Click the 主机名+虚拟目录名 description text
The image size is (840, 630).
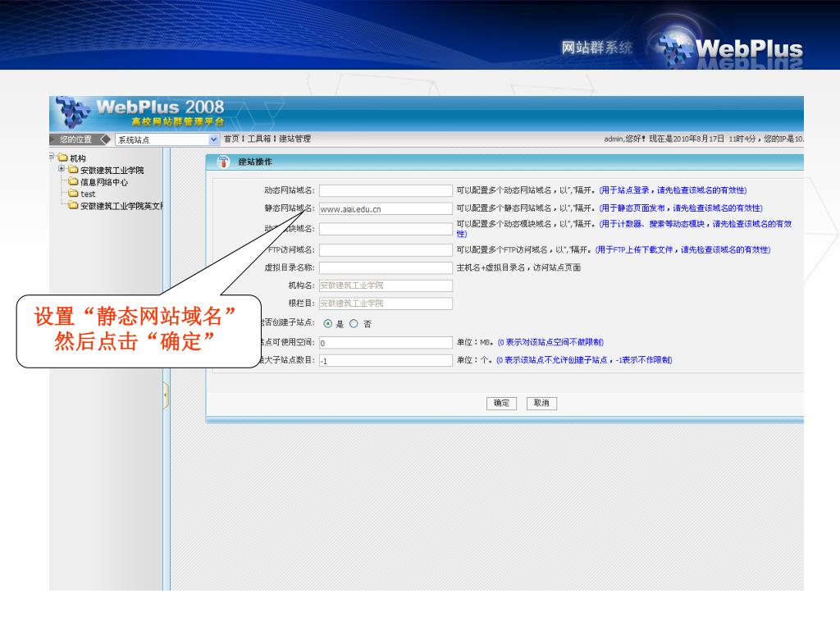point(518,267)
